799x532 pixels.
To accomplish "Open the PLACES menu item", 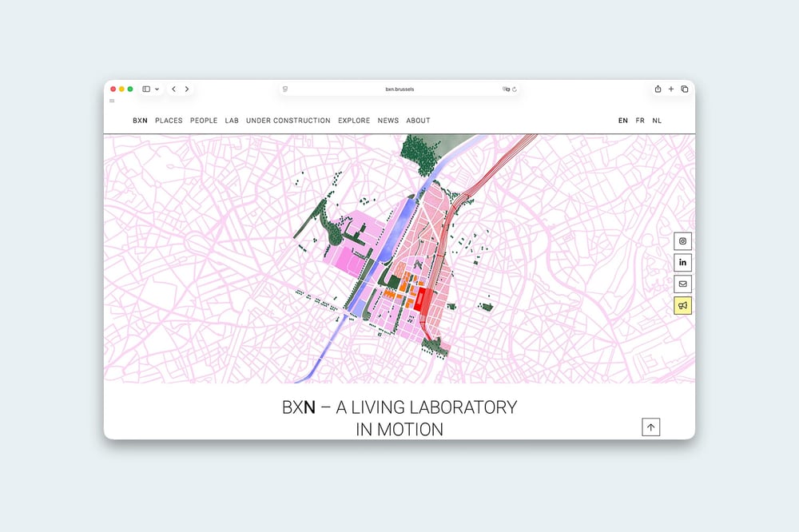I will pos(169,121).
